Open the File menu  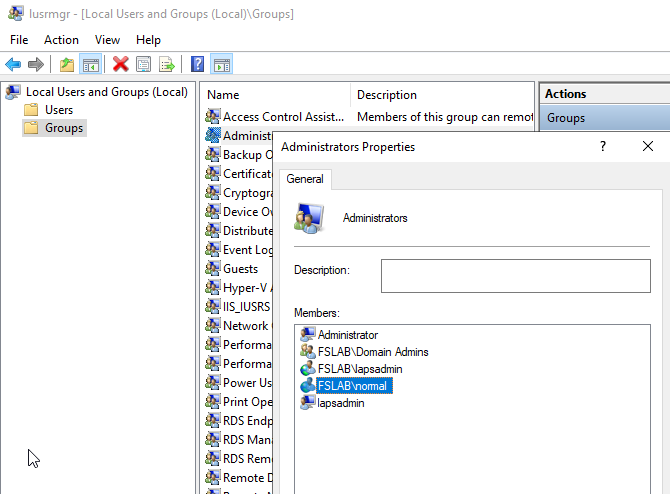19,40
